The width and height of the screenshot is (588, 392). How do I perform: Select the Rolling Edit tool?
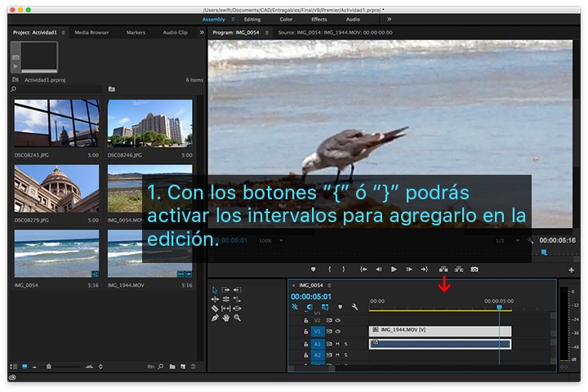225,300
